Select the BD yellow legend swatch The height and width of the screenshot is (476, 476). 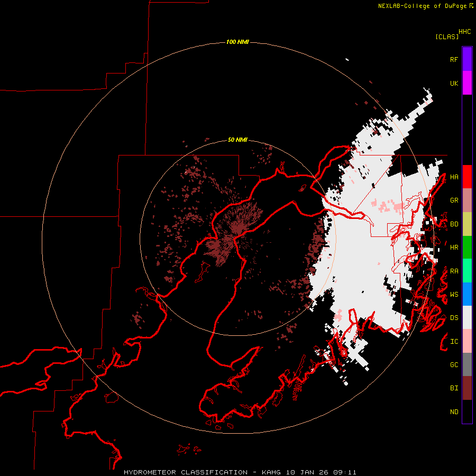tap(467, 224)
